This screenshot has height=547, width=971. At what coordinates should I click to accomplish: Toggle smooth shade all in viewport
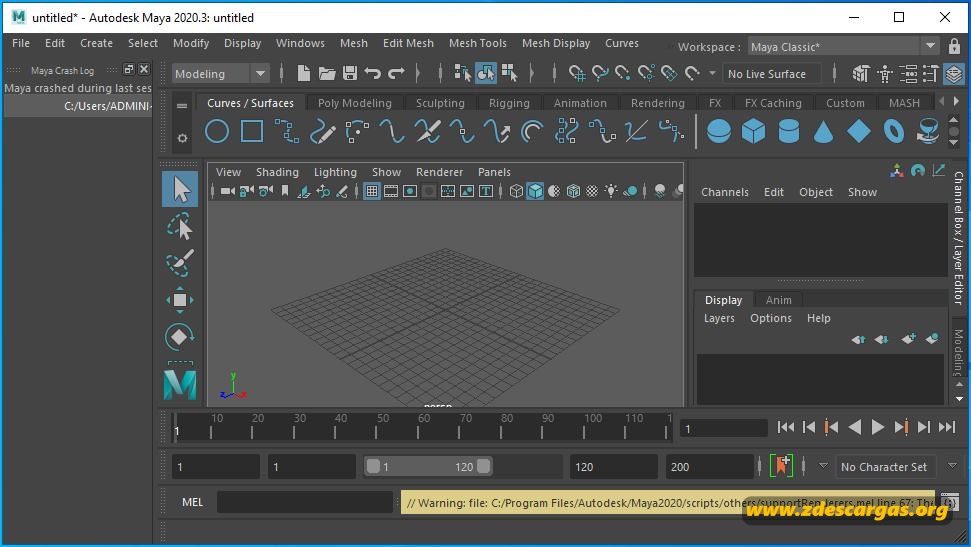535,191
